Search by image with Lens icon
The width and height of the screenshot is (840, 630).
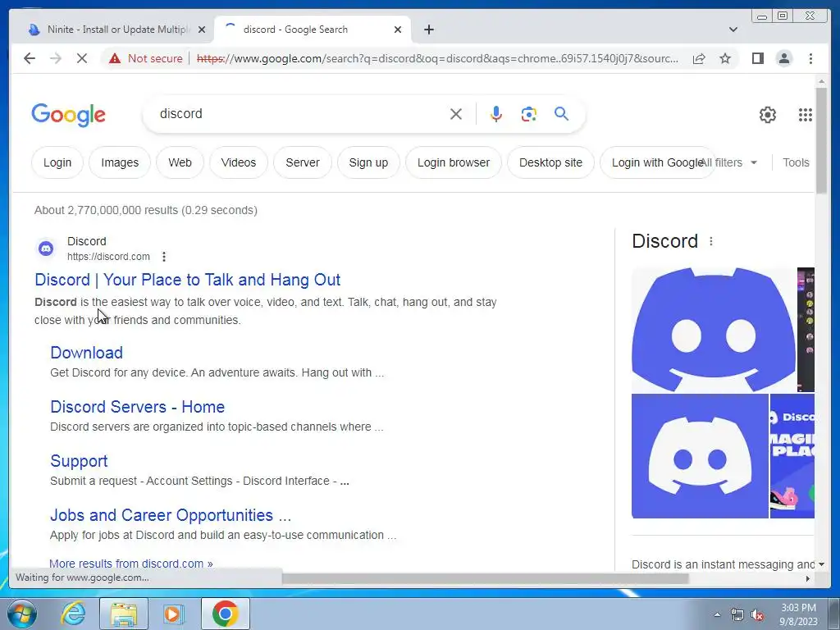[x=529, y=114]
